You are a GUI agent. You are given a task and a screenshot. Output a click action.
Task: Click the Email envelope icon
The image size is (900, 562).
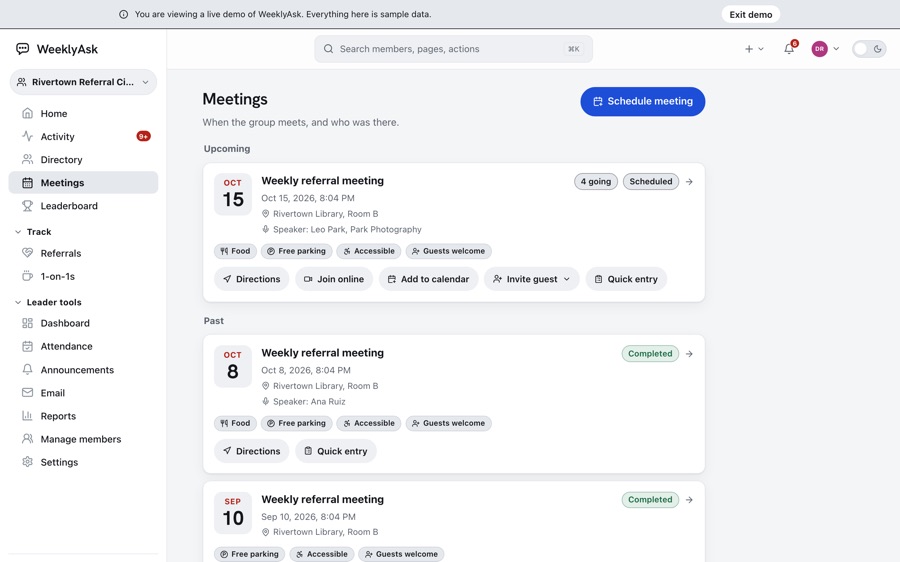click(x=27, y=393)
